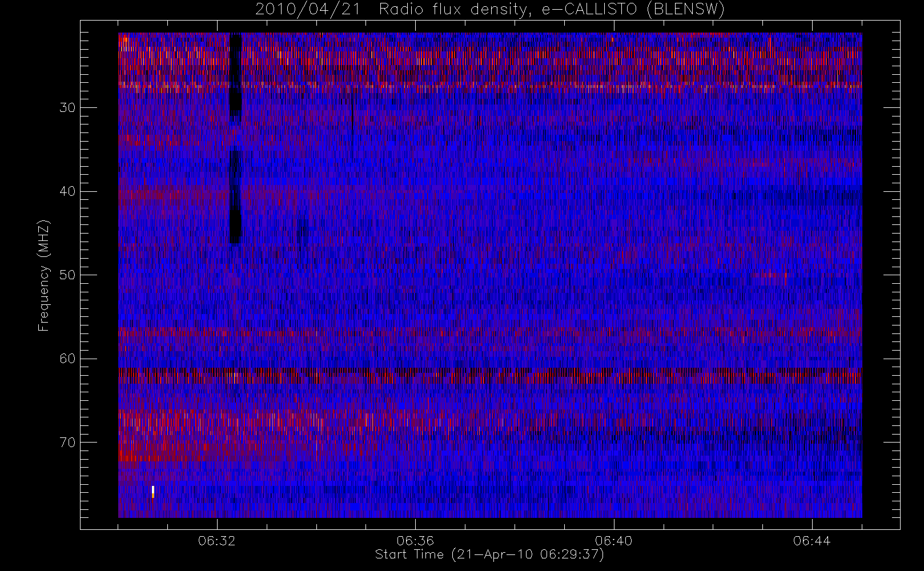The width and height of the screenshot is (924, 571).
Task: Click the 06:44 time tick label
Action: [811, 541]
